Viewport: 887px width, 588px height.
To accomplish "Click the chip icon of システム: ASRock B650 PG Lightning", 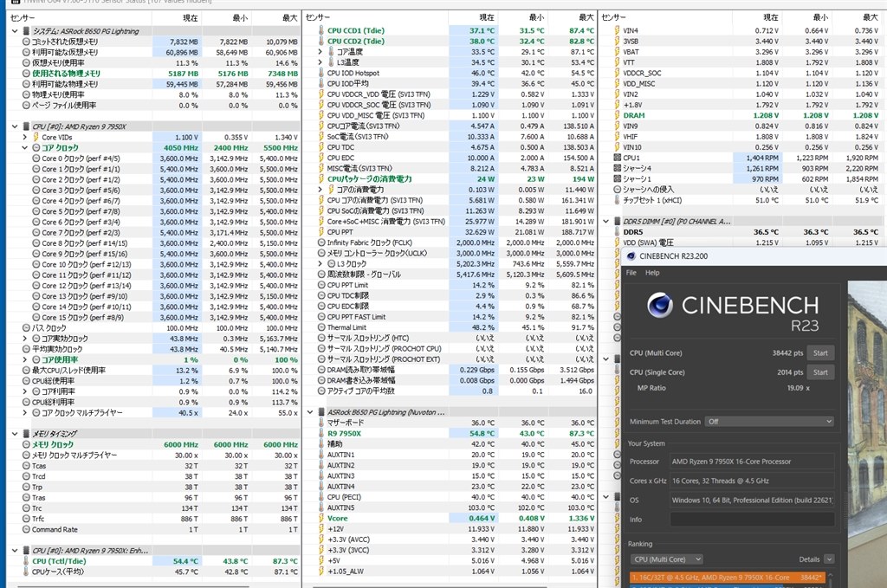I will pyautogui.click(x=26, y=31).
